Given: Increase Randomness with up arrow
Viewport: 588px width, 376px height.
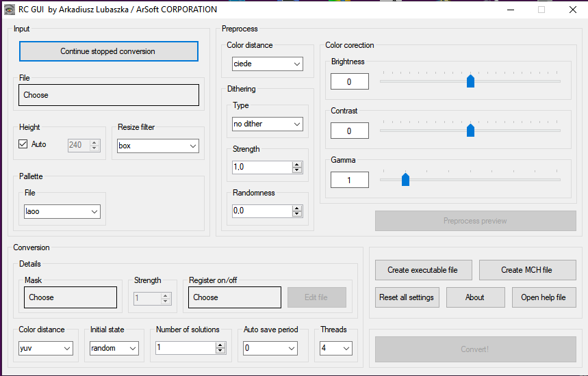Looking at the screenshot, I should (x=297, y=209).
